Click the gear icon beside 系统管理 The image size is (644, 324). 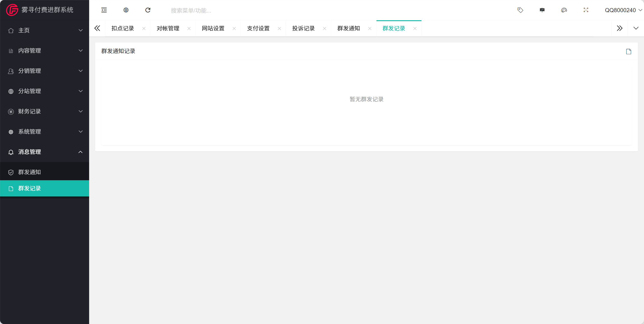11,132
